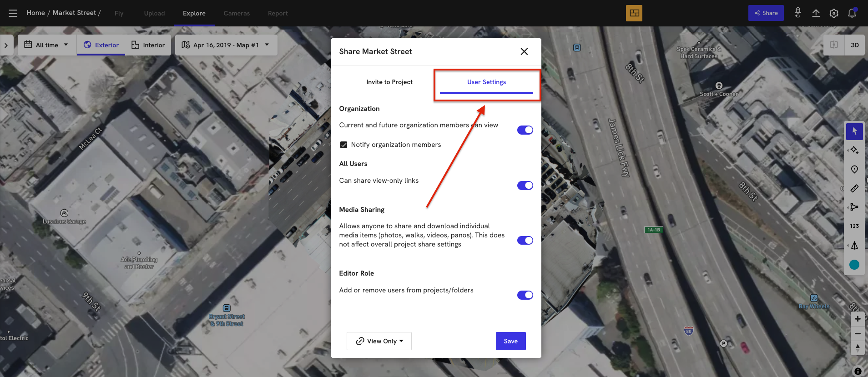Select the 123 count tool
The height and width of the screenshot is (377, 868).
pyautogui.click(x=854, y=226)
